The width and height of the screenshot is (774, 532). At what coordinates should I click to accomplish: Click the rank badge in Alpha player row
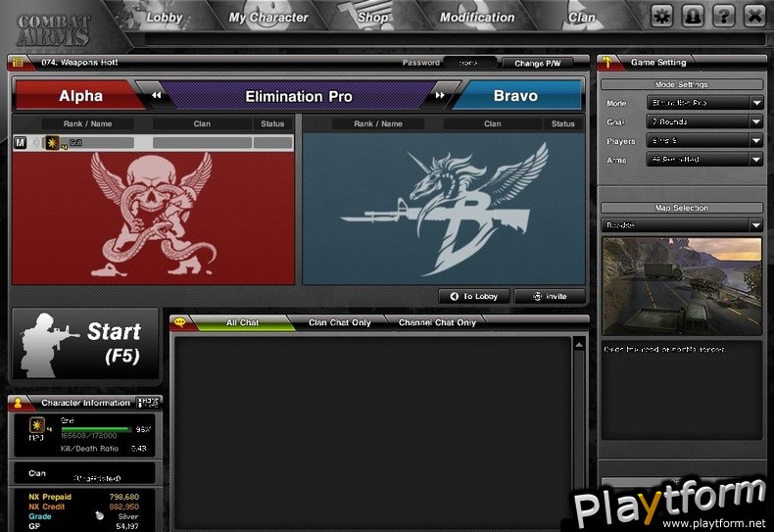(x=52, y=143)
